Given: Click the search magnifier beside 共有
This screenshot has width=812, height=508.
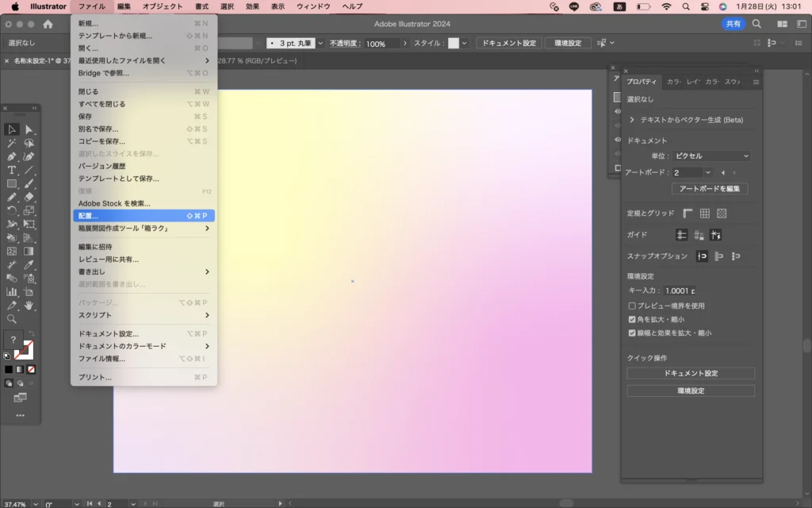Looking at the screenshot, I should tap(756, 24).
